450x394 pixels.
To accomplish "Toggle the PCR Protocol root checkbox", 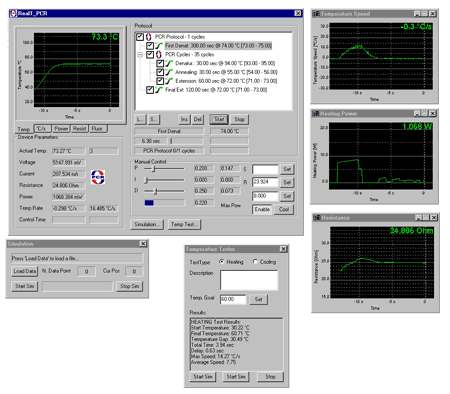I will click(140, 37).
